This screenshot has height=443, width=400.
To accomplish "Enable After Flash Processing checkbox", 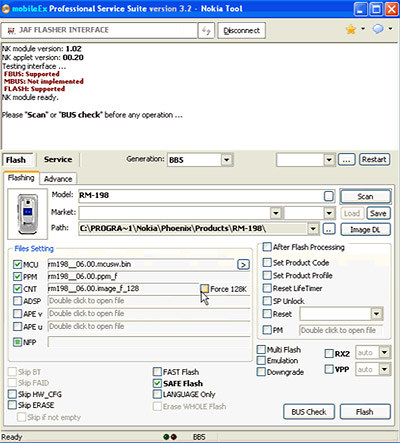I will pyautogui.click(x=267, y=247).
